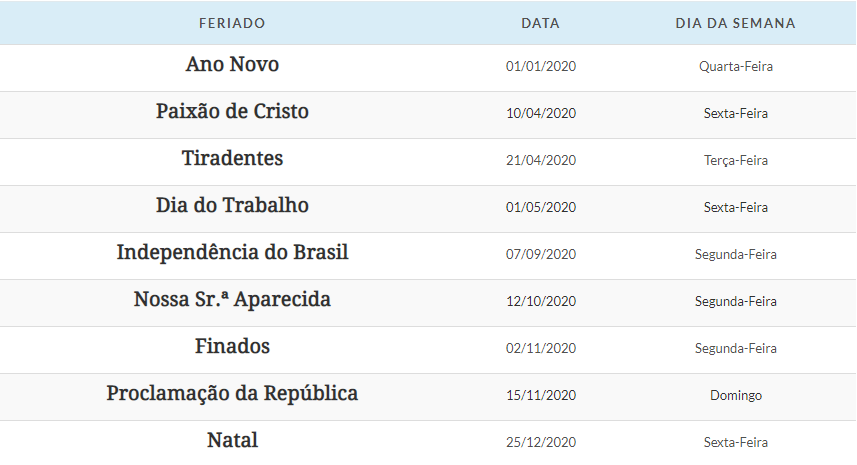The width and height of the screenshot is (857, 465).
Task: Click the date 07/09/2020 cell
Action: click(541, 254)
